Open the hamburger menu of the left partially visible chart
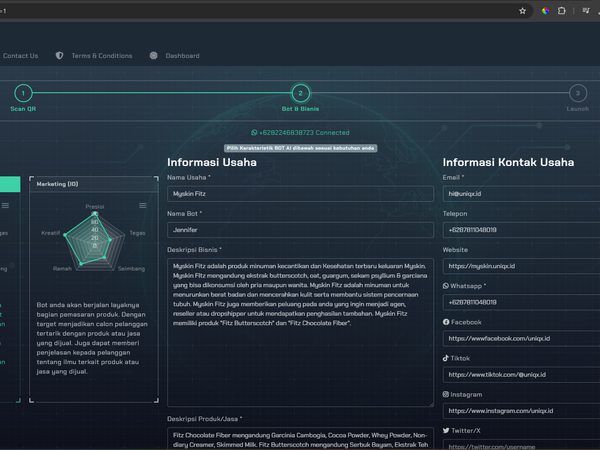 click(5, 205)
